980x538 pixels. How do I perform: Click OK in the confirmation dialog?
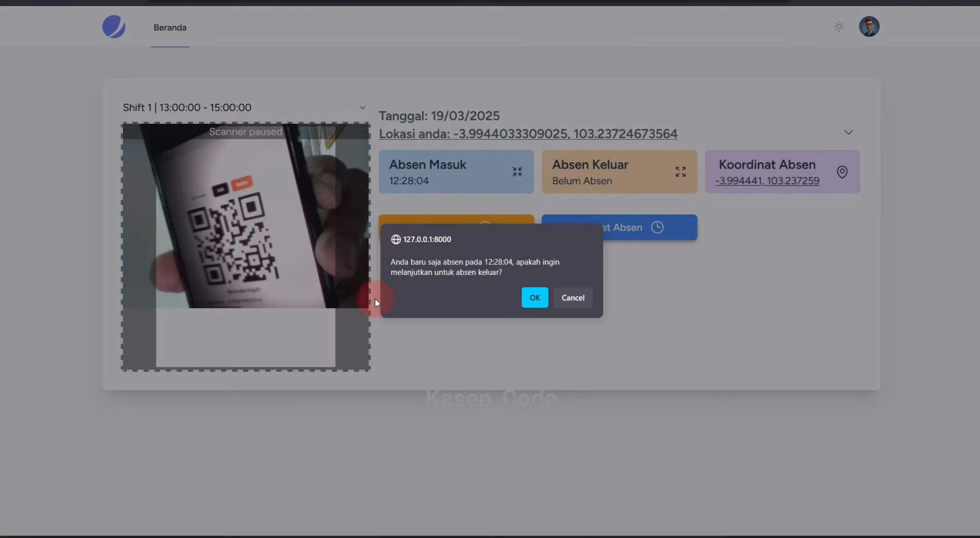coord(535,297)
